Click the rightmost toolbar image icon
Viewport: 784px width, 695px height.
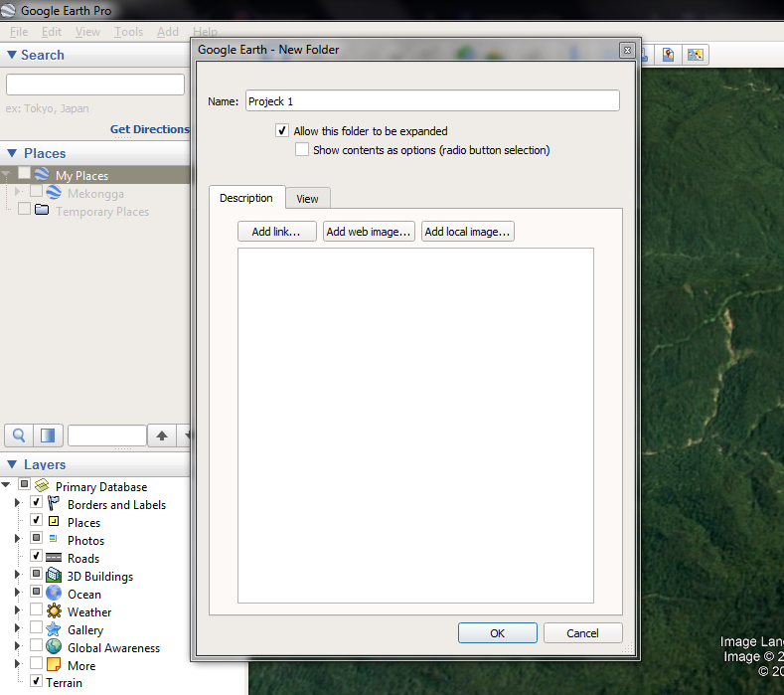(695, 55)
